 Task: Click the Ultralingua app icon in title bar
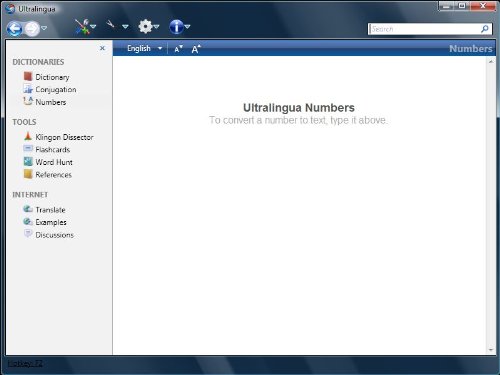tap(11, 9)
